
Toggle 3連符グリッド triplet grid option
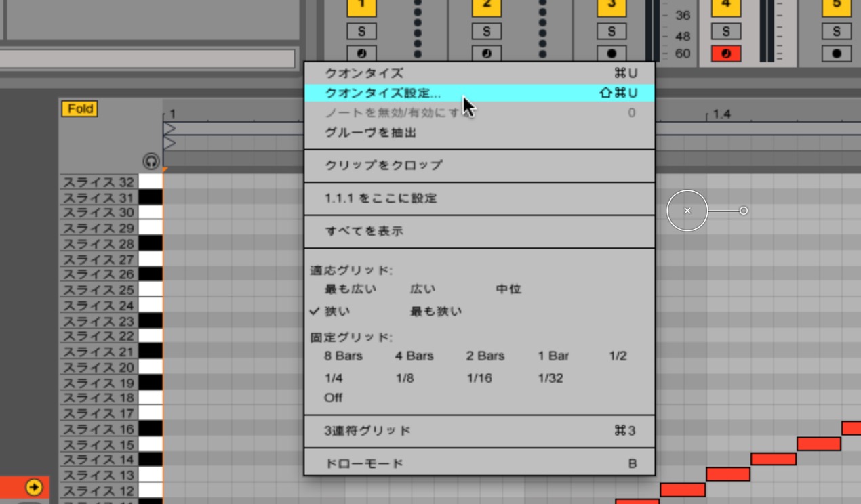coord(479,431)
